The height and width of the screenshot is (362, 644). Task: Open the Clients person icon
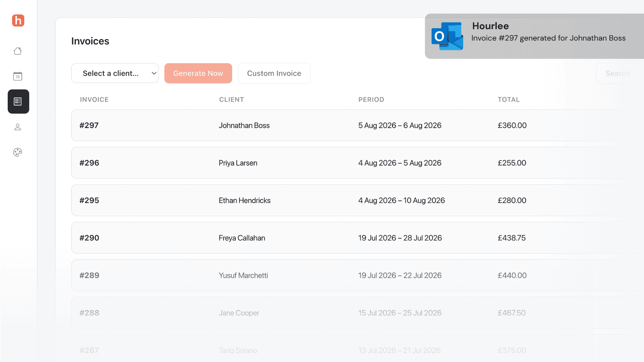pos(18,127)
